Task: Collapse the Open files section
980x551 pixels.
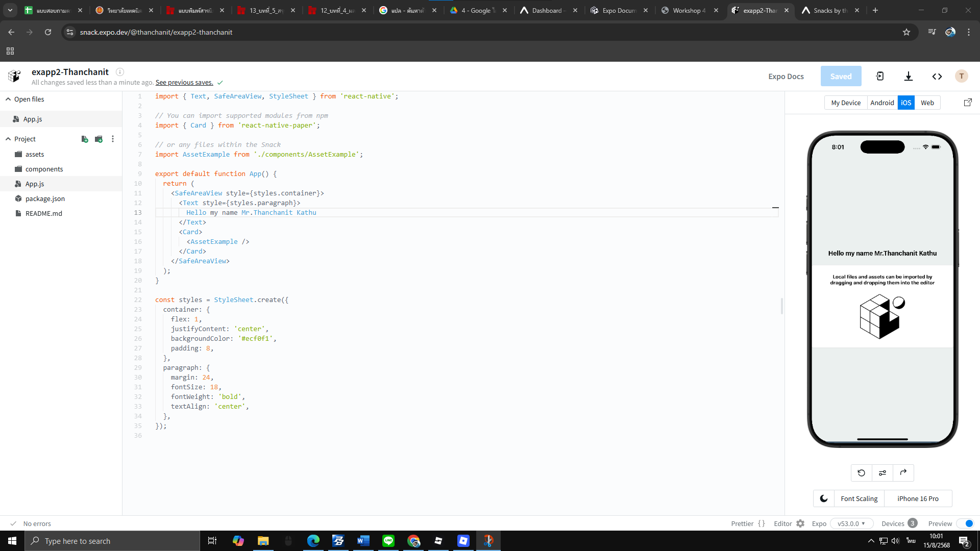Action: (8, 99)
